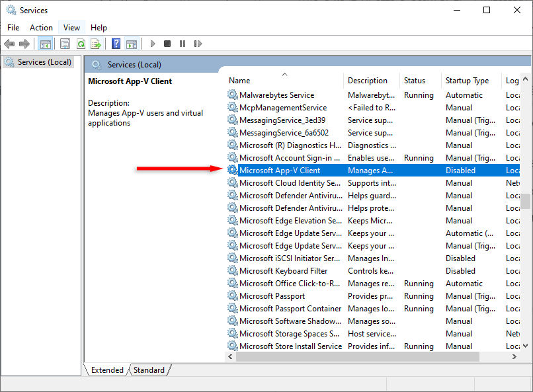Select the Microsoft Defender Antivirus service row
The image size is (533, 392).
291,196
